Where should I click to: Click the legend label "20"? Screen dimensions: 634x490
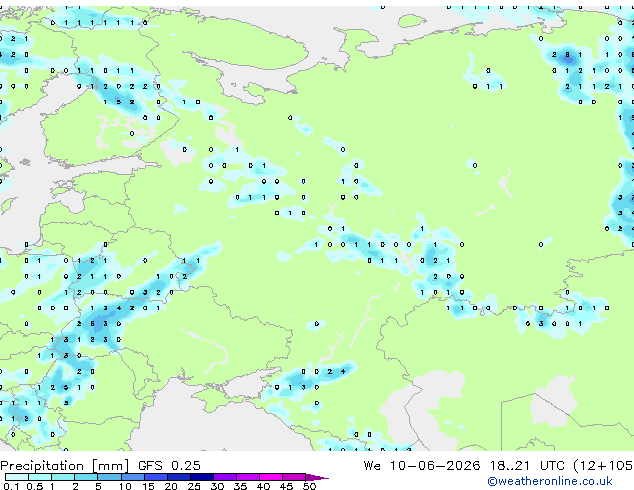point(171,486)
